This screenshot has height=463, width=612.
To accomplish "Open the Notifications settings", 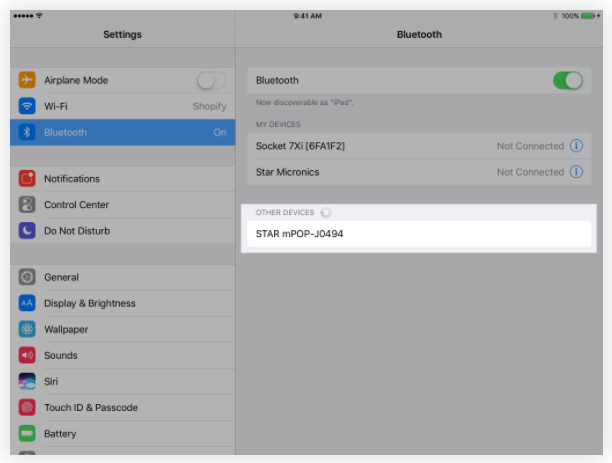I will 123,178.
